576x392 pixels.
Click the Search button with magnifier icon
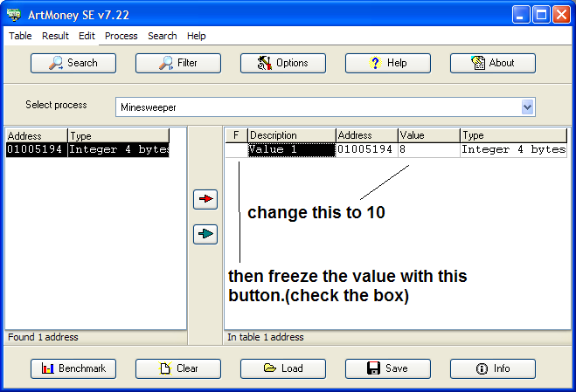click(x=73, y=63)
